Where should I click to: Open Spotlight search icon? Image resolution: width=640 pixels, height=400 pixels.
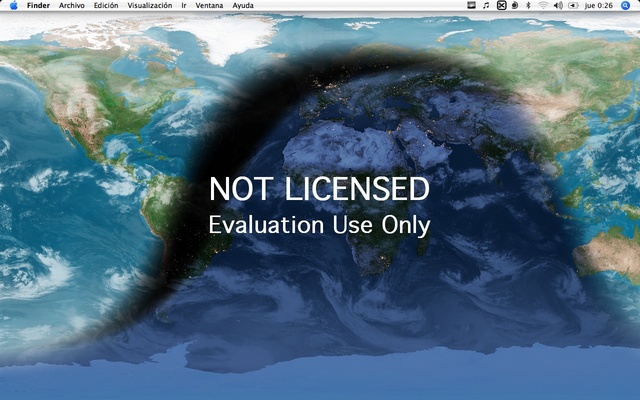[625, 5]
